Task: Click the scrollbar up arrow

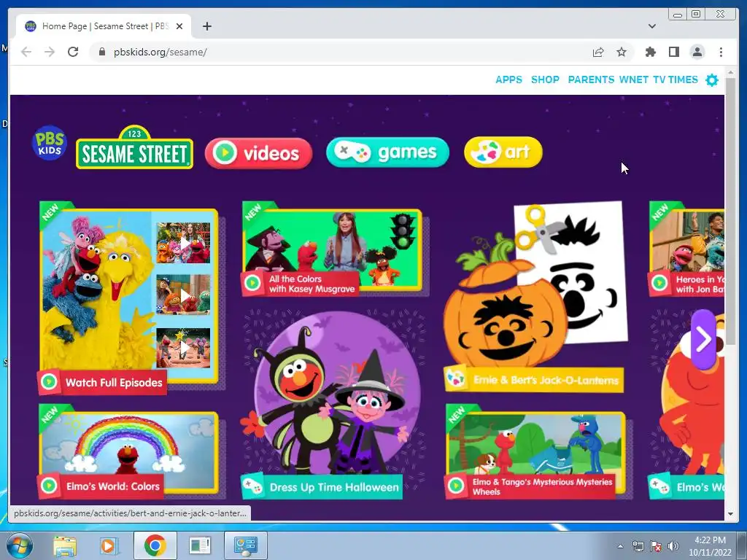Action: click(x=730, y=72)
